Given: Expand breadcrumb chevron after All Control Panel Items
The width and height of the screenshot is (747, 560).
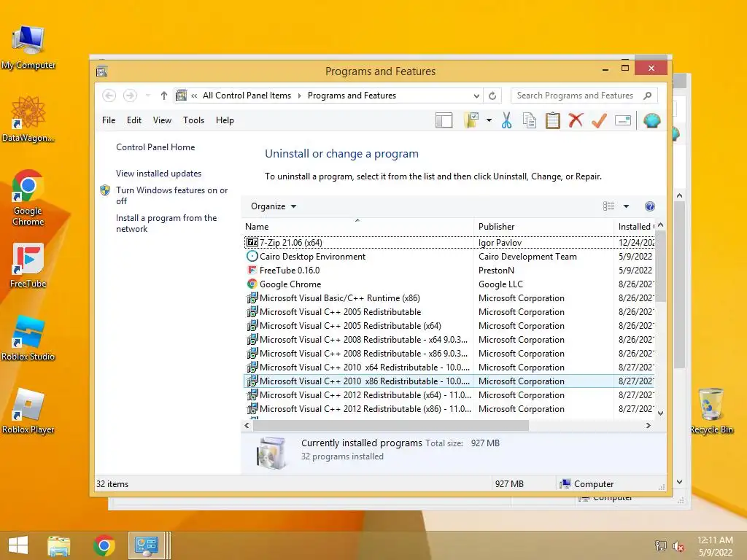Looking at the screenshot, I should (299, 96).
